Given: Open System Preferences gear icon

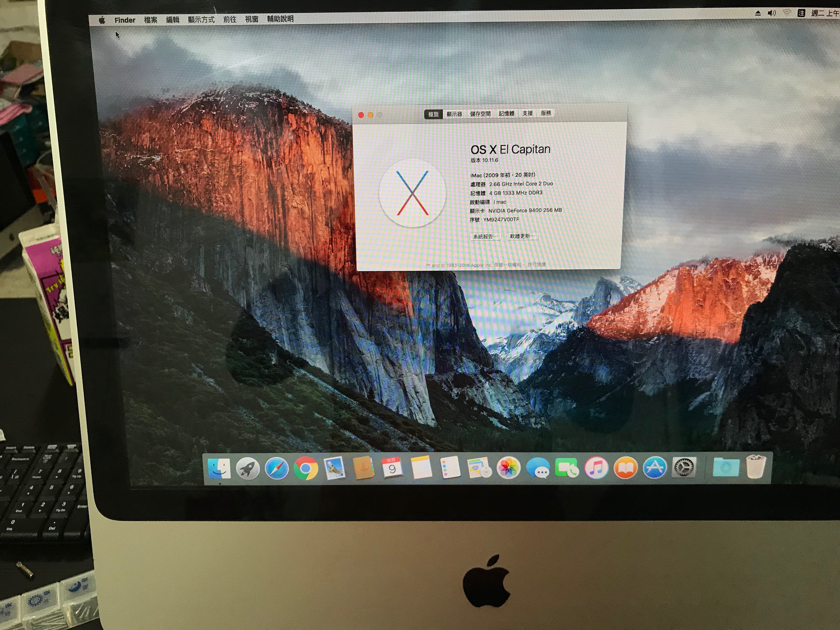Looking at the screenshot, I should 684,467.
